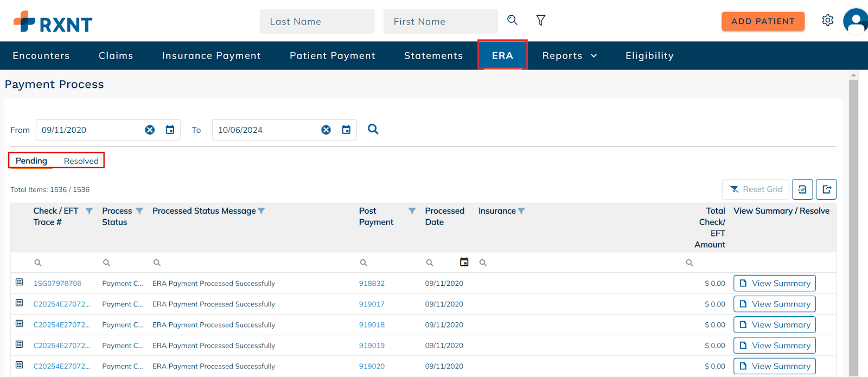
Task: Run date range search with blue magnifier
Action: (373, 130)
